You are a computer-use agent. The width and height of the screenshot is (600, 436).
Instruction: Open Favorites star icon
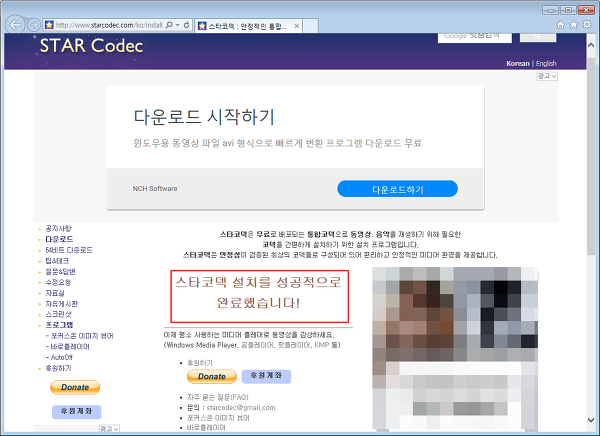[574, 24]
